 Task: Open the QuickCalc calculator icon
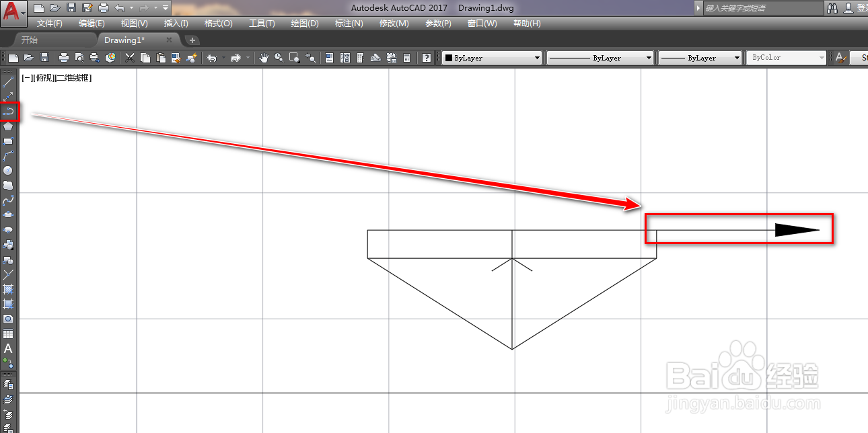point(406,58)
